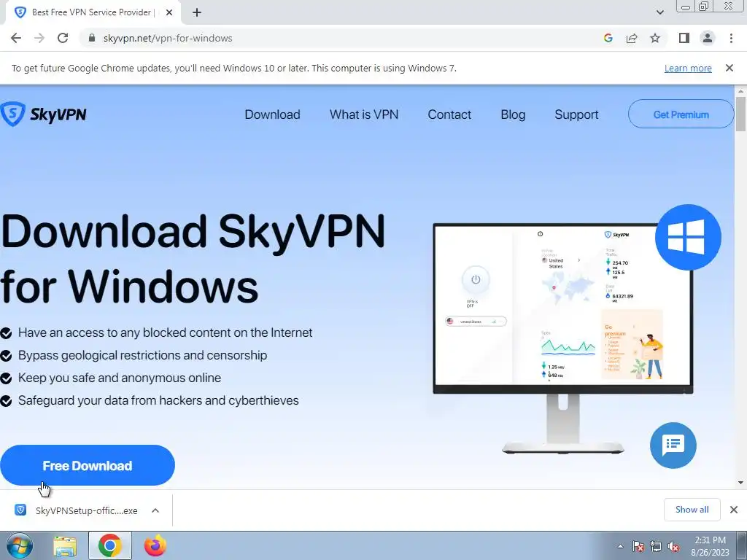
Task: Close the downloads bar
Action: (734, 510)
